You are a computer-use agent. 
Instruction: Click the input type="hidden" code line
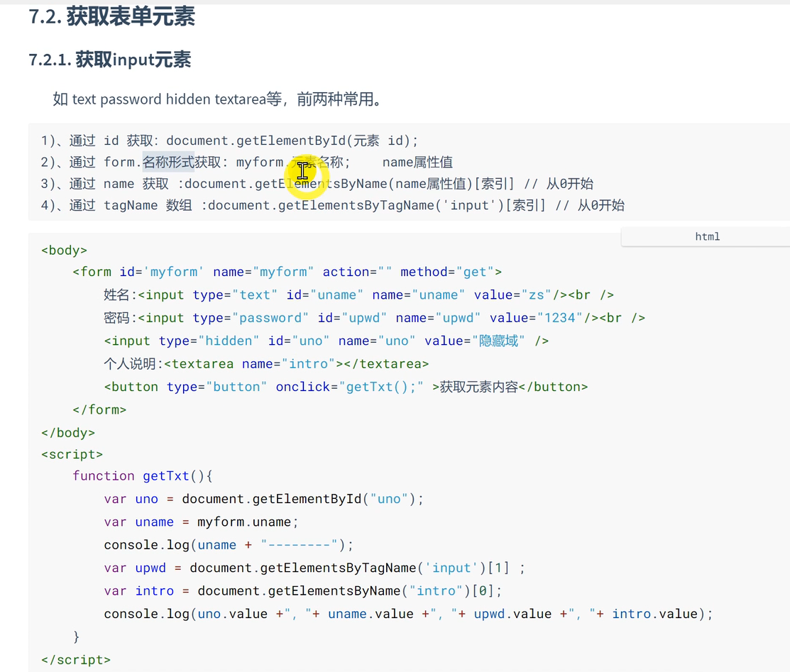(326, 341)
